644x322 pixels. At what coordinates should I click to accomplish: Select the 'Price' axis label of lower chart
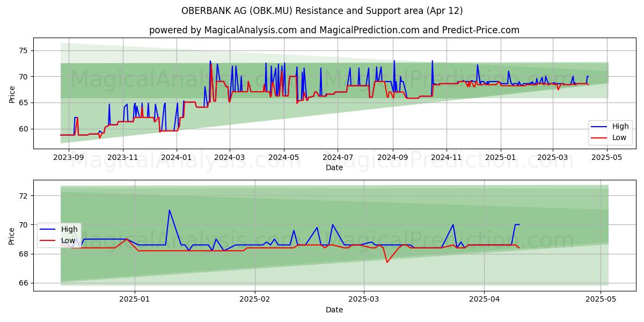click(x=12, y=236)
